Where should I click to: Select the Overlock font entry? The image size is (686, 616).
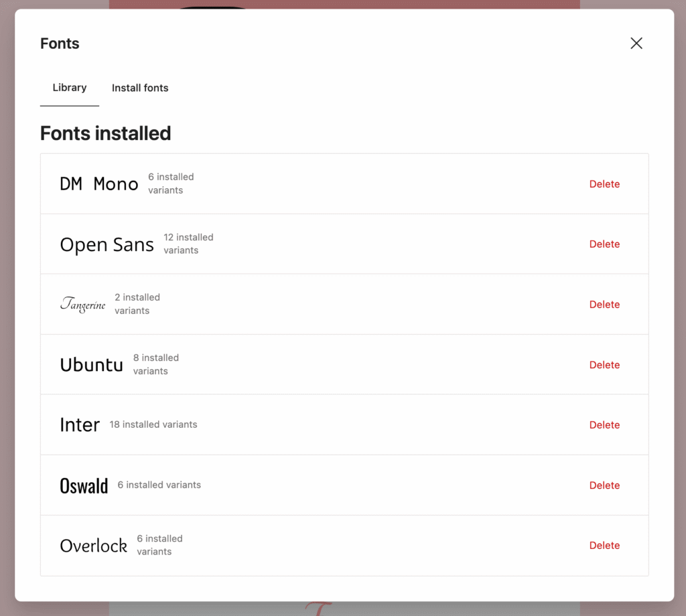tap(93, 545)
